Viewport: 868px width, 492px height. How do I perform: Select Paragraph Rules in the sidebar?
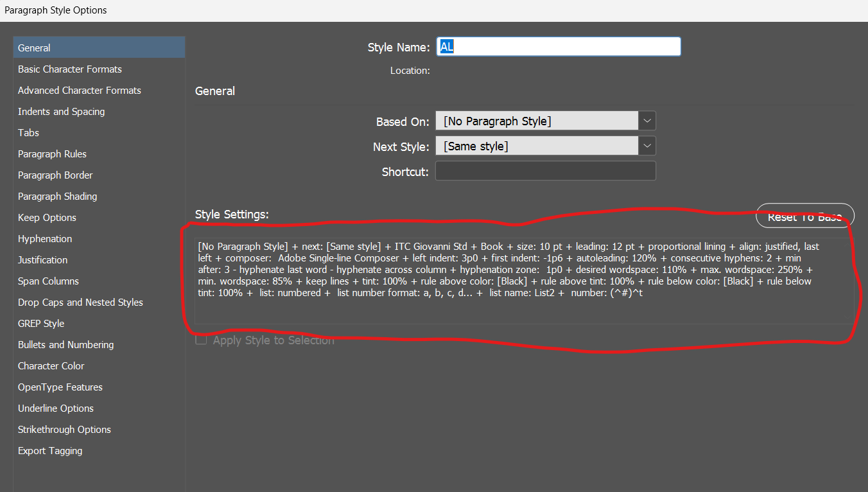pos(52,154)
